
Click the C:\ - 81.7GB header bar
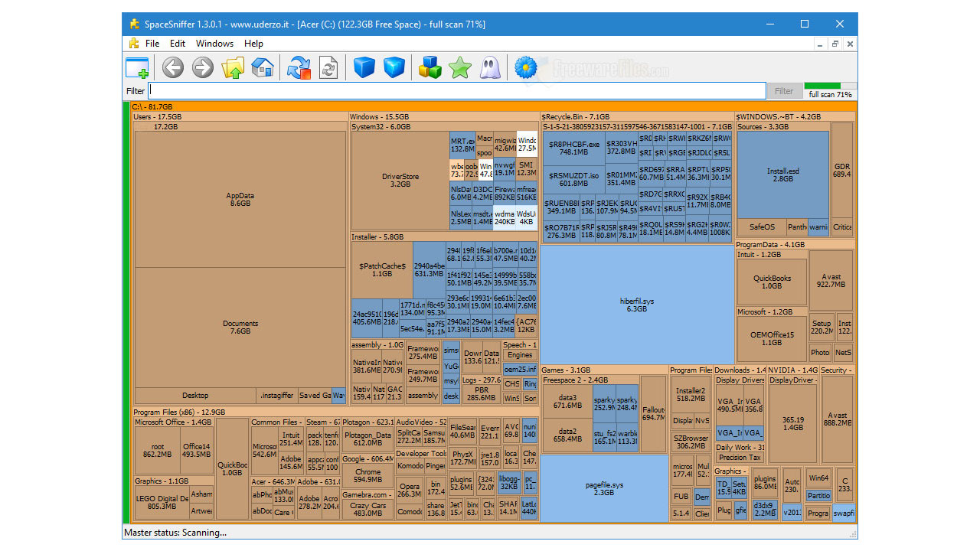click(x=493, y=107)
